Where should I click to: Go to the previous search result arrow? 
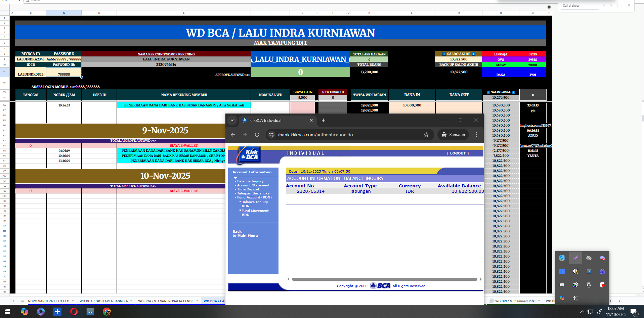(x=604, y=5)
